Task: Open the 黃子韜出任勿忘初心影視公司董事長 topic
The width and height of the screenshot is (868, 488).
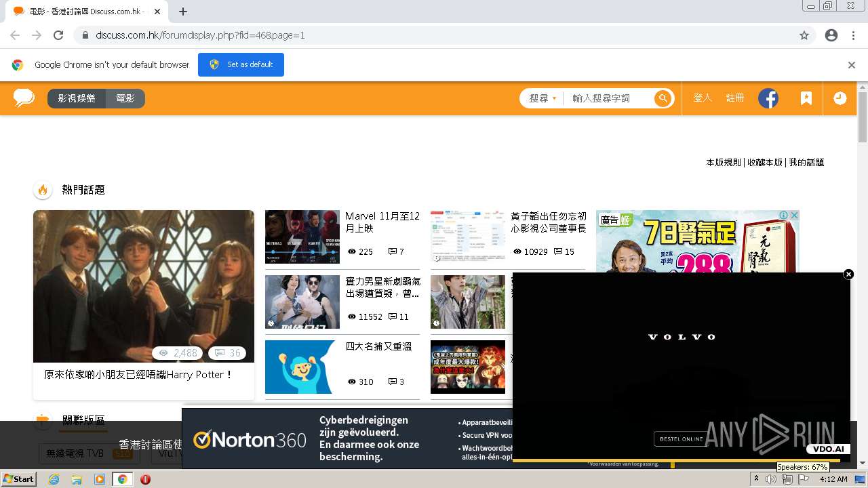Action: pyautogui.click(x=549, y=222)
